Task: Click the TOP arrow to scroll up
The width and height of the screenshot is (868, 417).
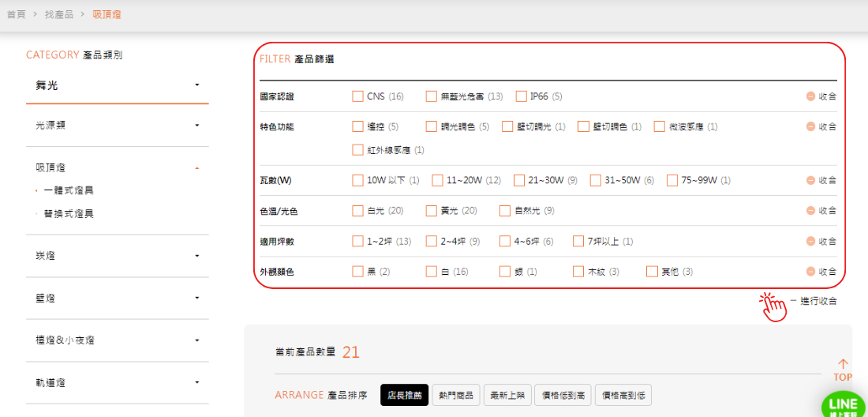Action: [843, 370]
